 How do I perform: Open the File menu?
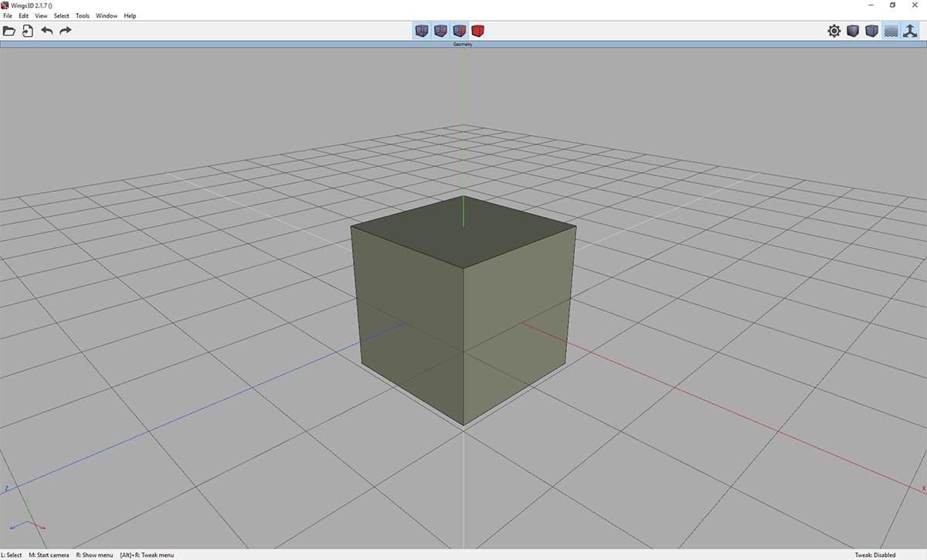pyautogui.click(x=8, y=15)
